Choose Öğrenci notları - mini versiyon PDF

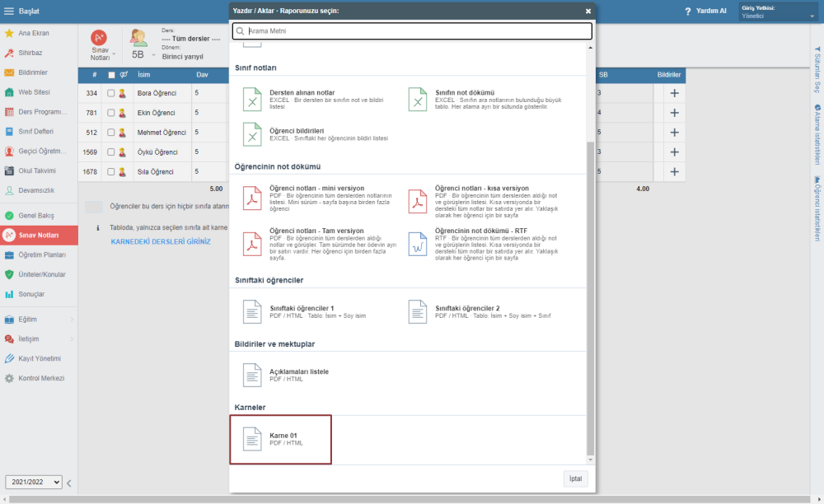pyautogui.click(x=318, y=199)
